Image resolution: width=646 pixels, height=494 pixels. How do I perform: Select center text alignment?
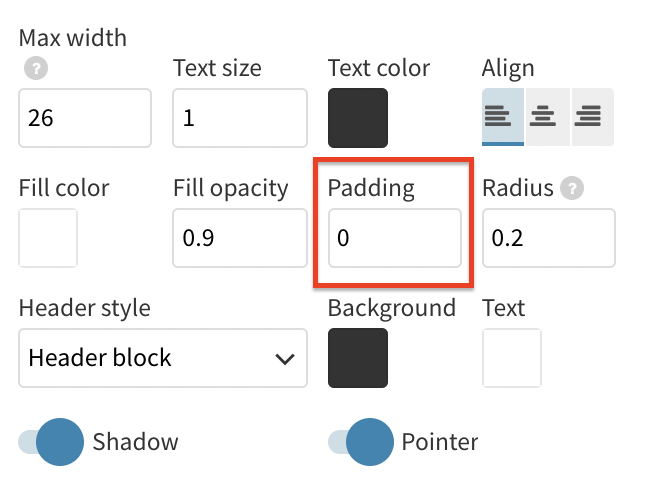click(548, 117)
